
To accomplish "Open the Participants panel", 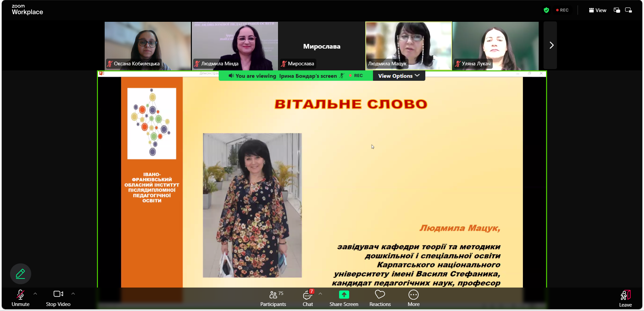I will tap(273, 298).
